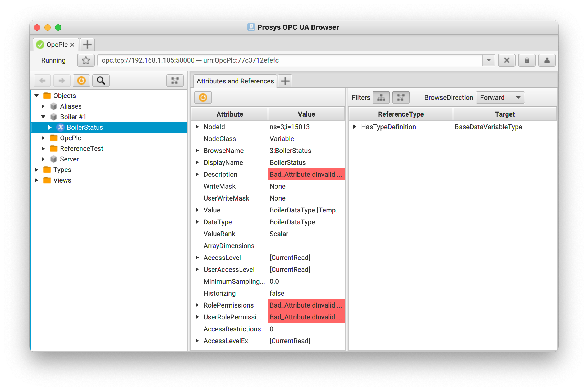Click the magnifying glass search icon
Screen dimensions: 588x391
point(101,81)
